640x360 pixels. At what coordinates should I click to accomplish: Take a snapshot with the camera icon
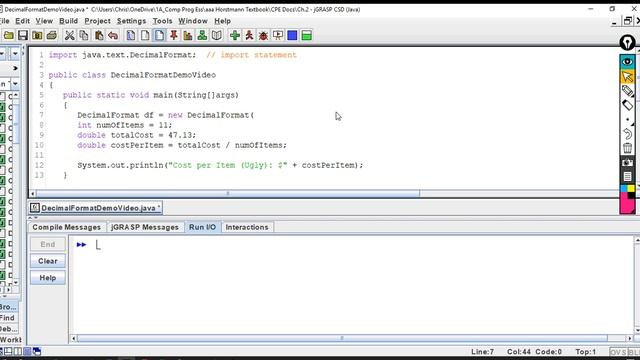627,162
